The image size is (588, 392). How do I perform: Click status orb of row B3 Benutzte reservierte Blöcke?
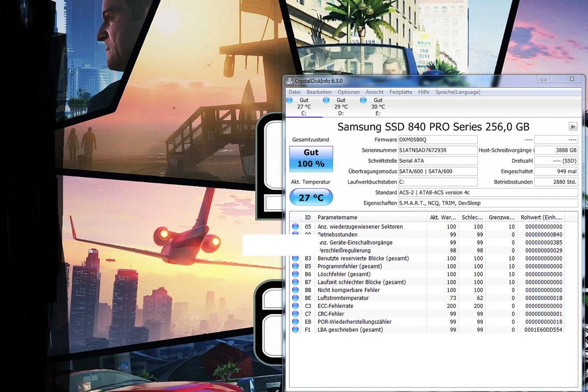pyautogui.click(x=295, y=258)
